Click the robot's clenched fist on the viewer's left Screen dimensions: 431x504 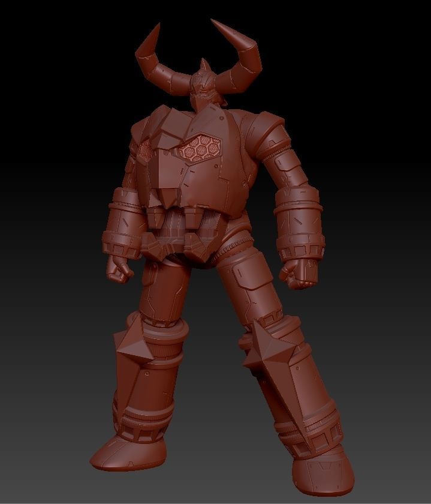[x=120, y=269]
